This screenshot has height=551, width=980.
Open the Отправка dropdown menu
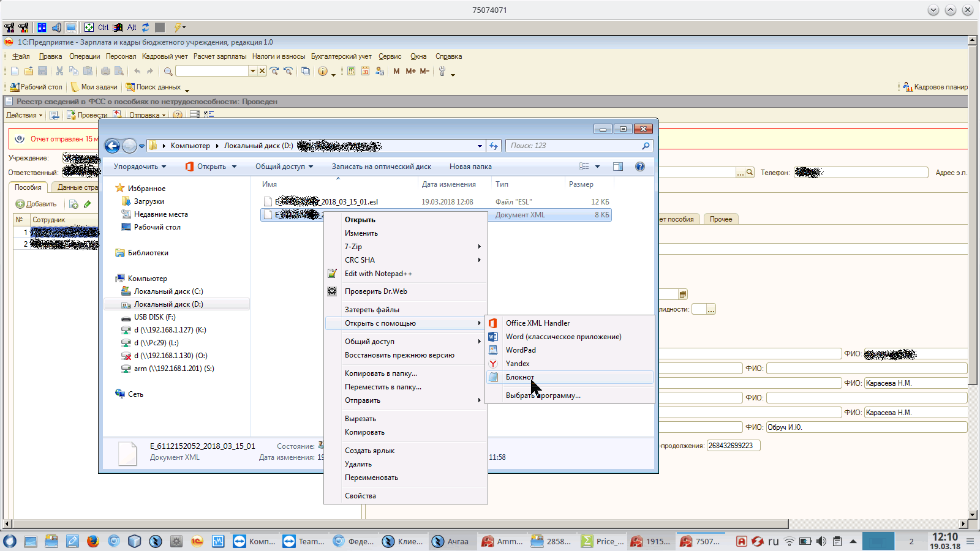[x=147, y=114]
